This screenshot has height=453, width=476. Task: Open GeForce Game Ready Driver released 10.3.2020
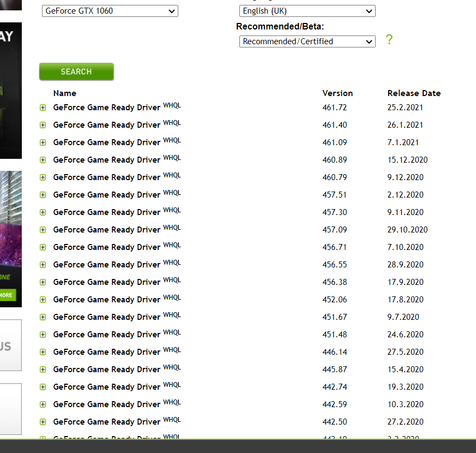[x=106, y=404]
